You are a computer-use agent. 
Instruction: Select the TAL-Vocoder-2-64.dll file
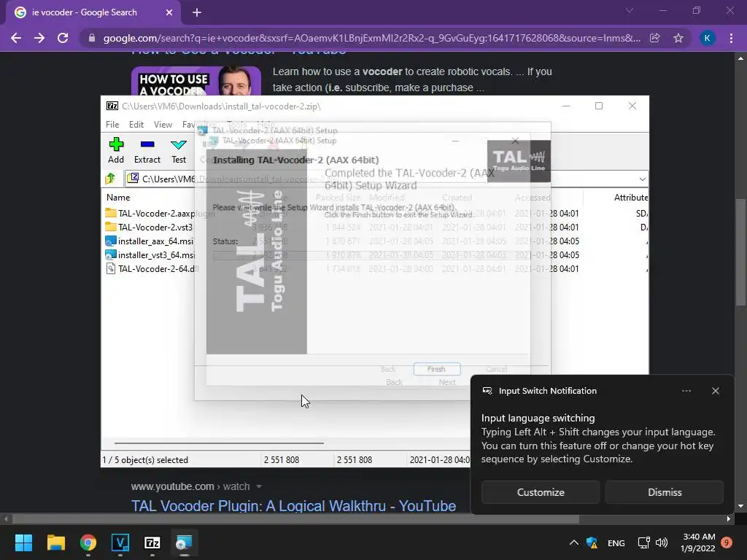(152, 268)
